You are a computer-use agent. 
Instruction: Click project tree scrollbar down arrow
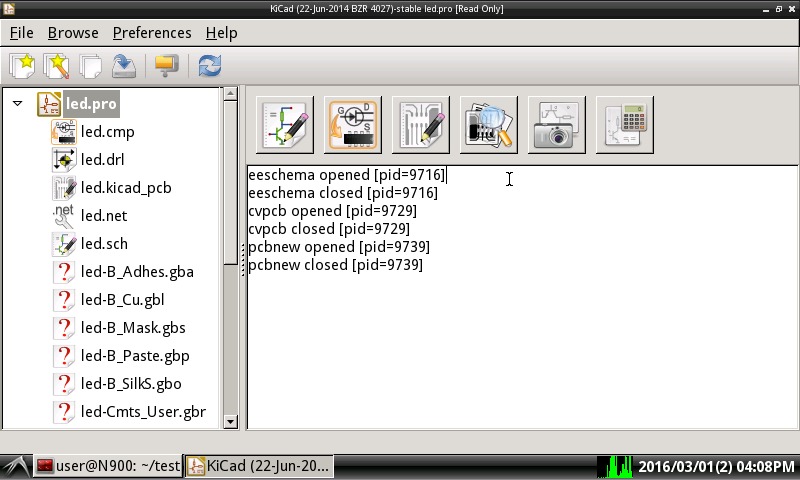(231, 422)
